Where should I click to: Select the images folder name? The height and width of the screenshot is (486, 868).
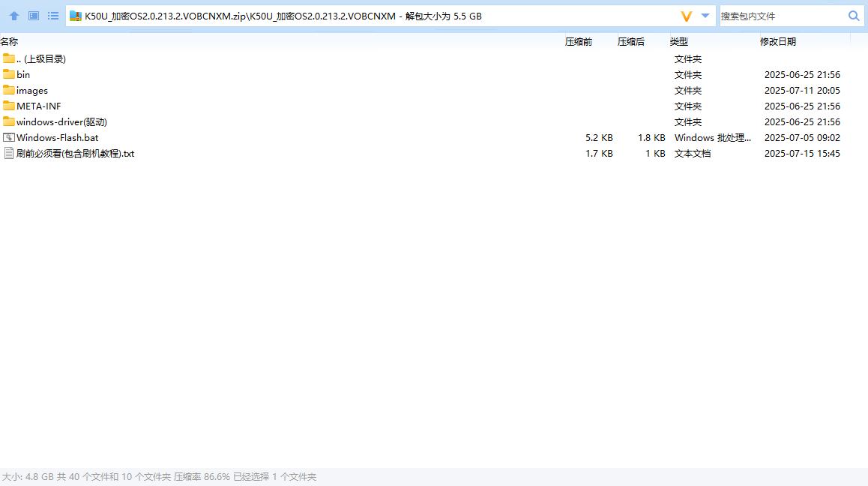point(32,90)
